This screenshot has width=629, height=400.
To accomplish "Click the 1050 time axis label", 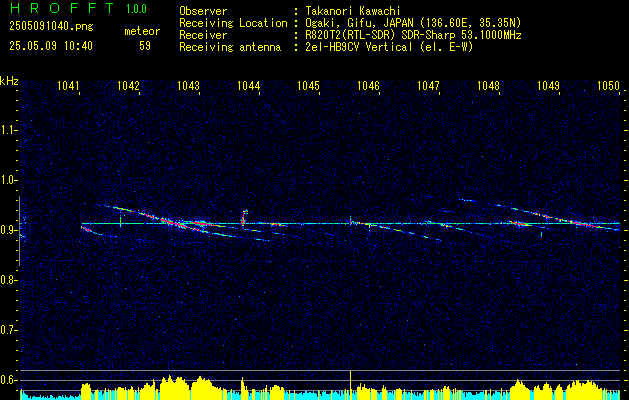I will pos(608,85).
